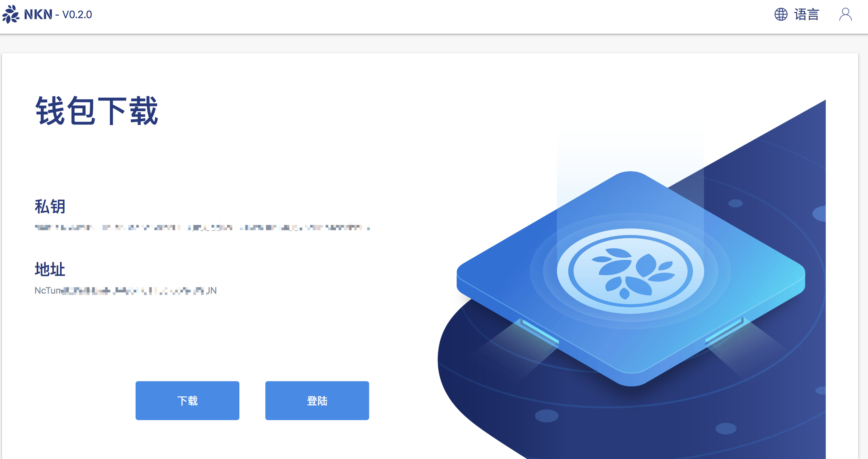Click the right glowing slot on platform
The image size is (868, 459).
pos(724,330)
